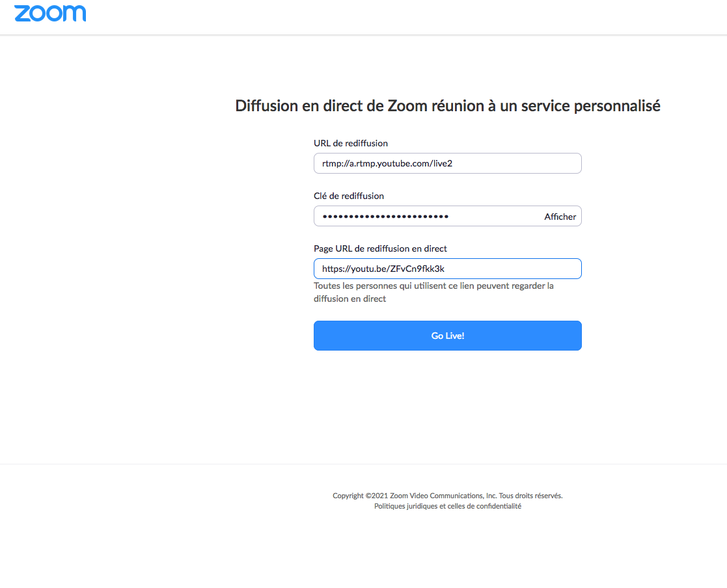Click the 'Clé de rediffusion' label
The width and height of the screenshot is (727, 588).
pyautogui.click(x=349, y=196)
